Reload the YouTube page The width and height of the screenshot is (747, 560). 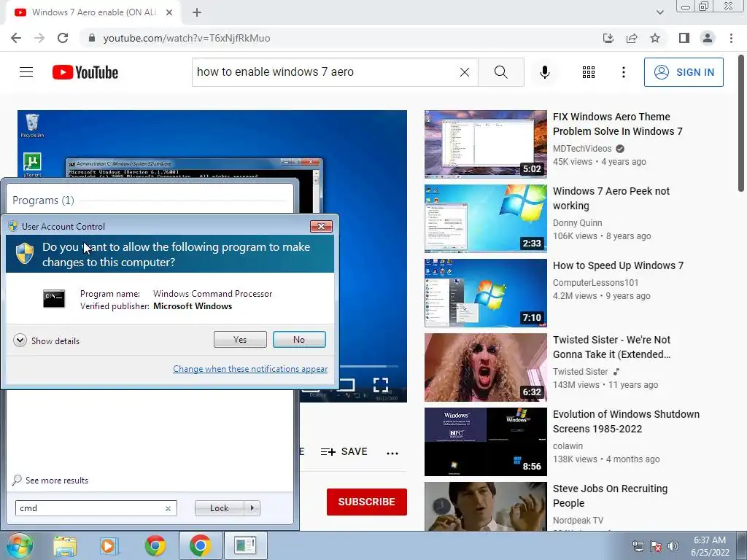click(63, 38)
